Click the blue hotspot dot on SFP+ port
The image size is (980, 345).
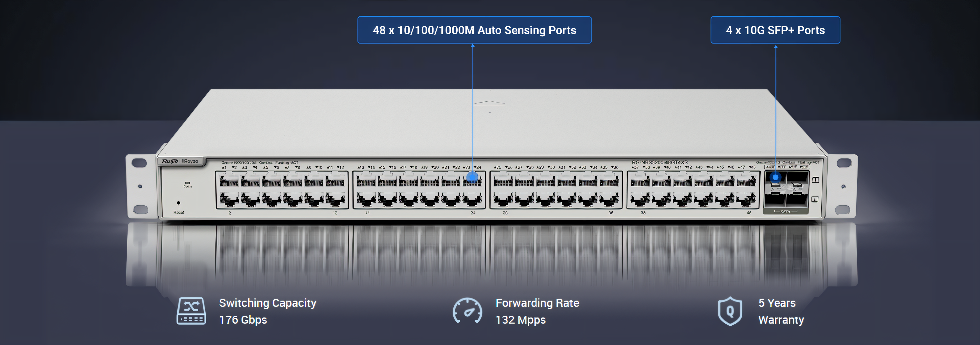775,177
